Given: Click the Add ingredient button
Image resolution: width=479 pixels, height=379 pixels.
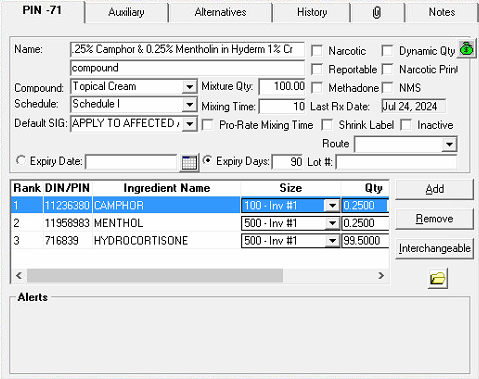Looking at the screenshot, I should 434,189.
